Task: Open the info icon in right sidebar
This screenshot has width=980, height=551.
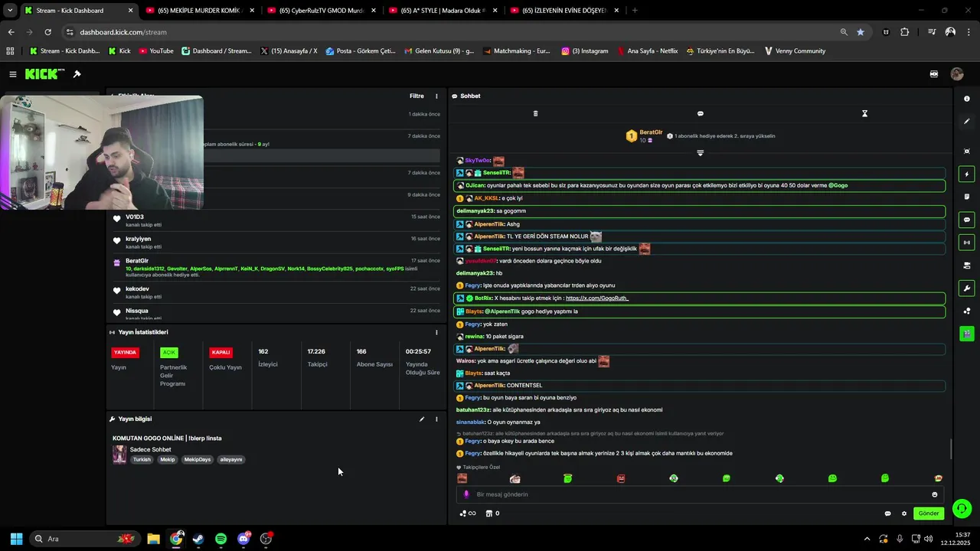Action: 967,99
